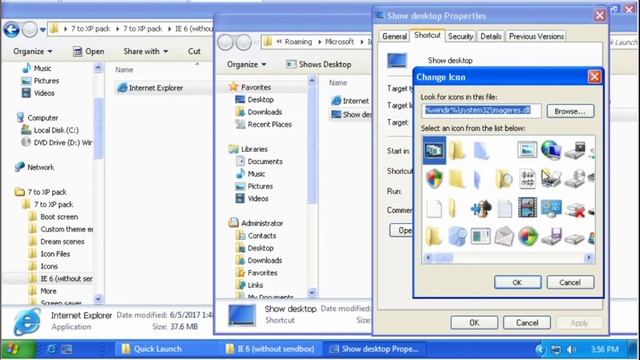Click Cancel in Change Icon dialog
This screenshot has width=640, height=360.
coord(570,282)
